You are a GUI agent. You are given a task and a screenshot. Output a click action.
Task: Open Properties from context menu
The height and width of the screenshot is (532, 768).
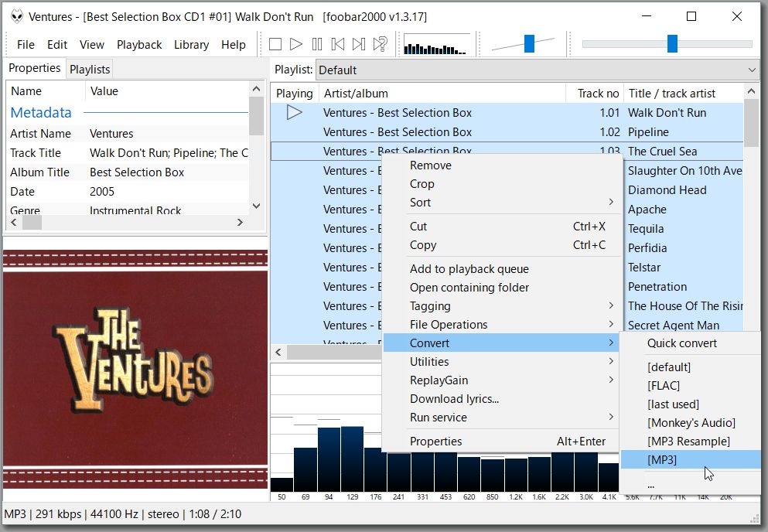coord(500,442)
